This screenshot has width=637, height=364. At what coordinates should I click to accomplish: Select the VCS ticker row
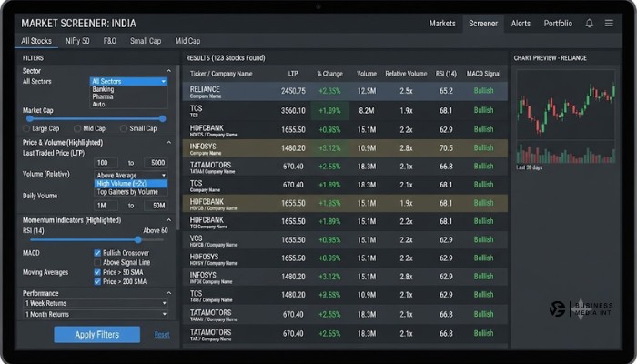point(345,240)
